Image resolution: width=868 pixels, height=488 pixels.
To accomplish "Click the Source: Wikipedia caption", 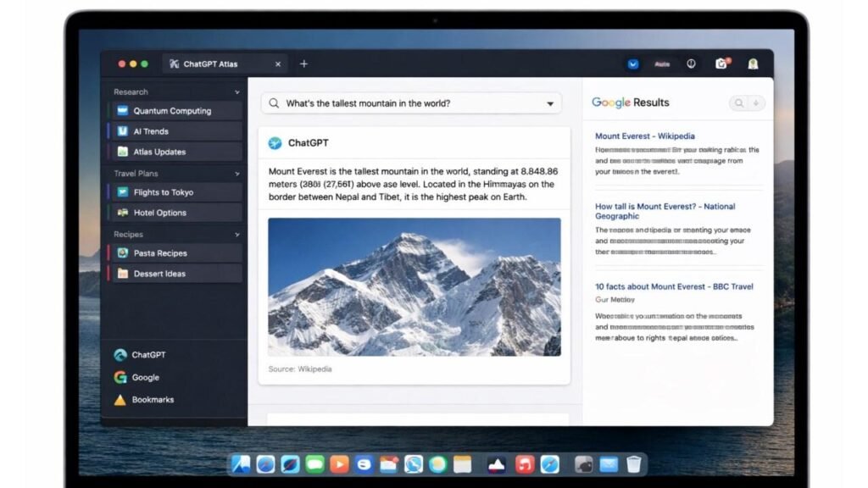I will [x=300, y=369].
